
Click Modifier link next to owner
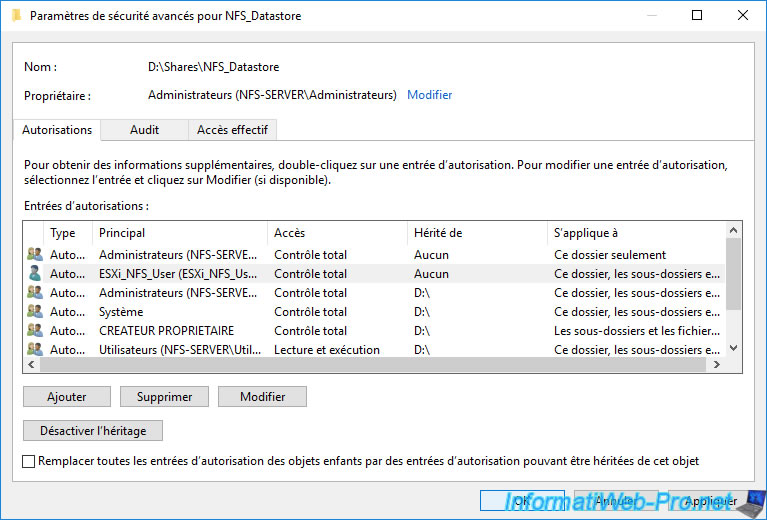click(x=429, y=95)
